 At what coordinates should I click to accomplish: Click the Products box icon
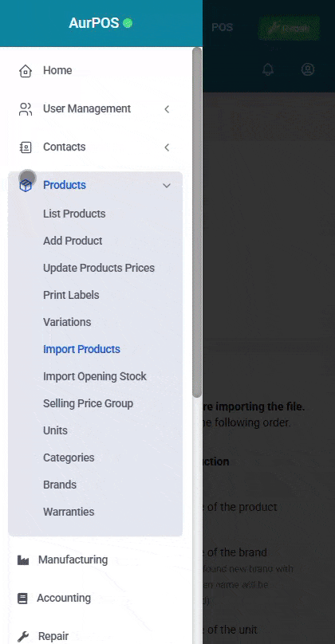point(26,185)
